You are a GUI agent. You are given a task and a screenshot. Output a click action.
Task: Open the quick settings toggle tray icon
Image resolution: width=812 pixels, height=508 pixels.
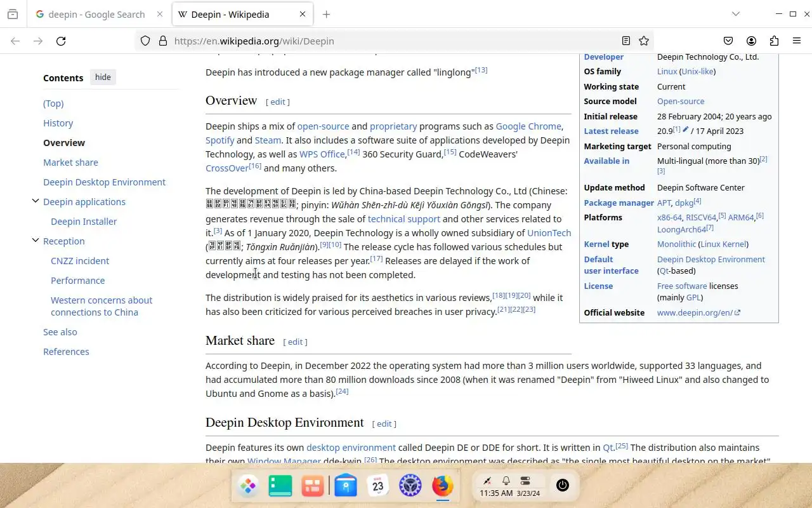click(525, 481)
